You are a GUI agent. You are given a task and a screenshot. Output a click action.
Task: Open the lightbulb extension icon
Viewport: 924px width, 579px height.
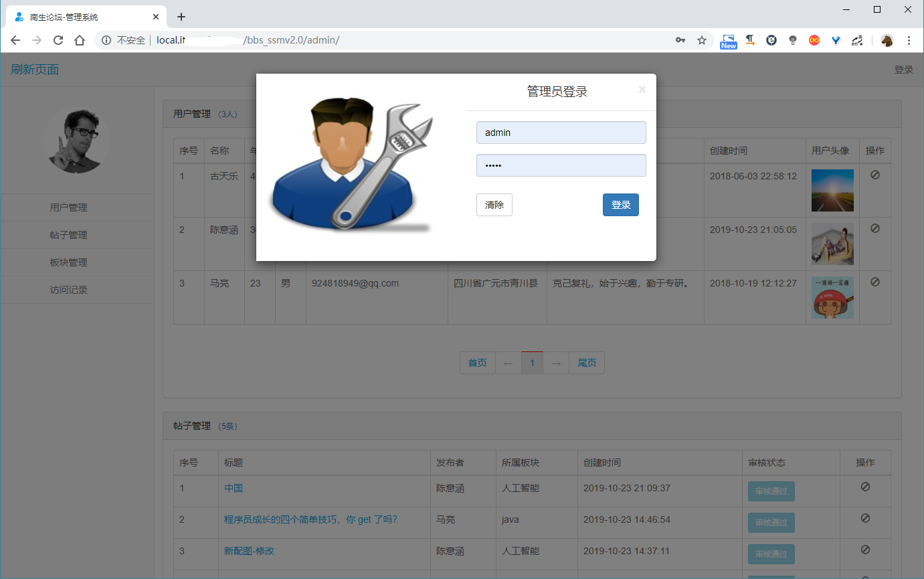click(793, 40)
